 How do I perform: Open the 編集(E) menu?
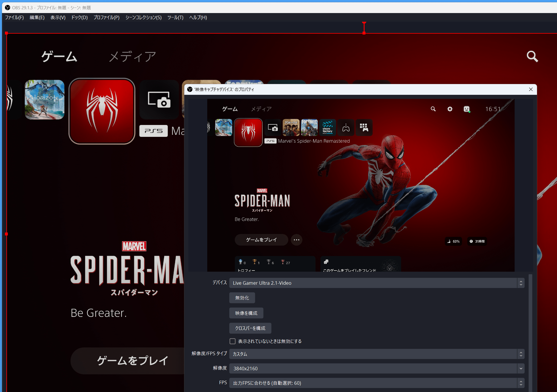point(37,17)
